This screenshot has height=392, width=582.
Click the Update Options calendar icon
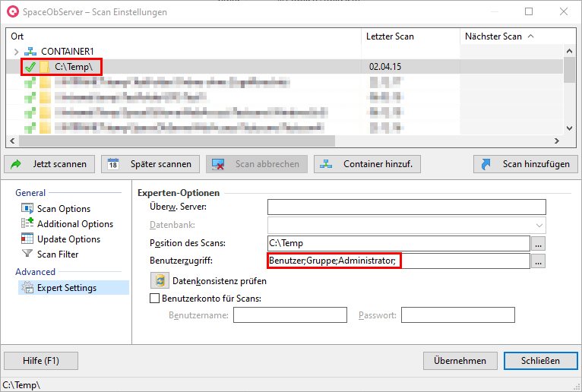(x=27, y=239)
